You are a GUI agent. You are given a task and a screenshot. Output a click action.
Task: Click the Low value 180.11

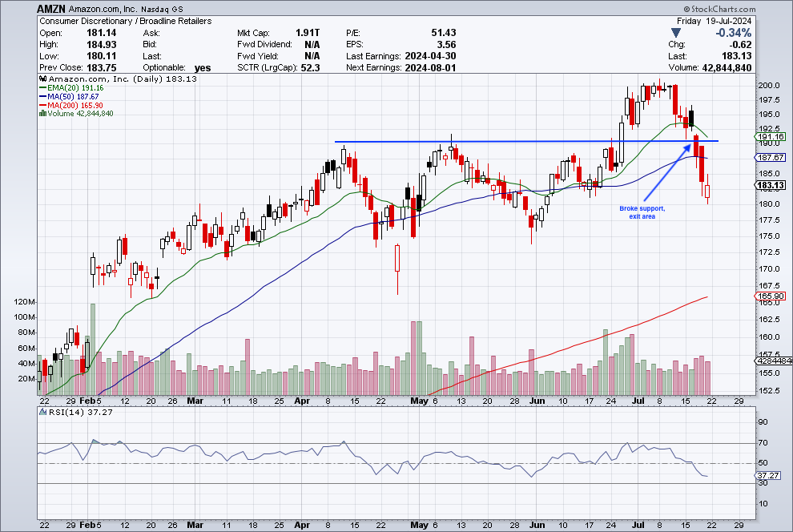point(102,56)
